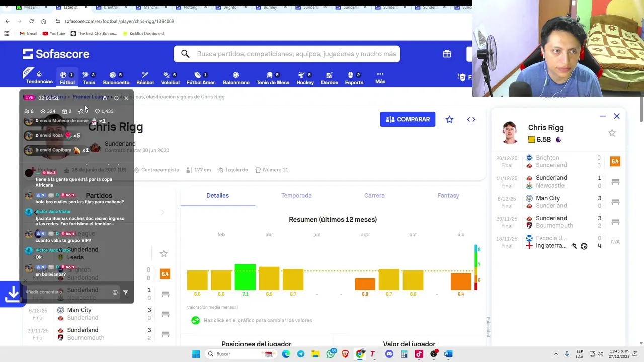Switch to the Voleibol section
Screen dimensions: 644x362
click(x=170, y=78)
